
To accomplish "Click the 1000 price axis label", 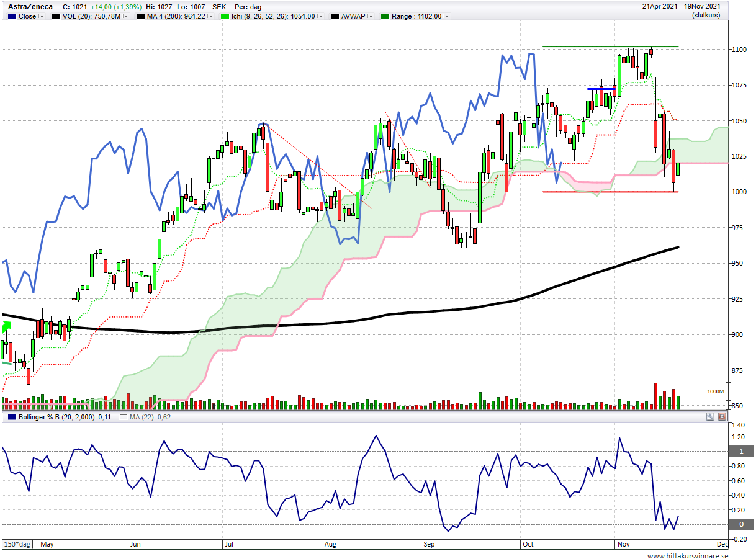I will coord(738,192).
